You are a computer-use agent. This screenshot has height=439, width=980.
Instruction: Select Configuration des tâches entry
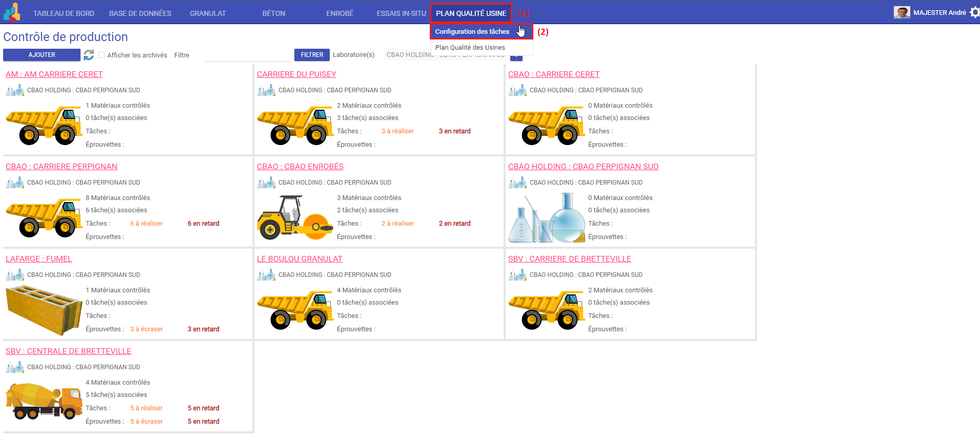click(x=481, y=31)
